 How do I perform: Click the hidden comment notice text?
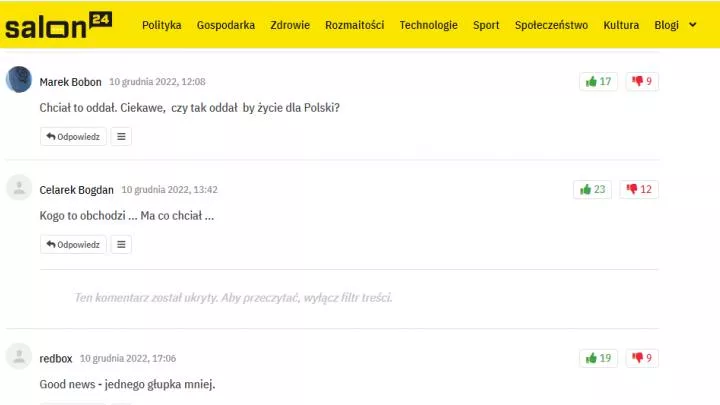[233, 298]
